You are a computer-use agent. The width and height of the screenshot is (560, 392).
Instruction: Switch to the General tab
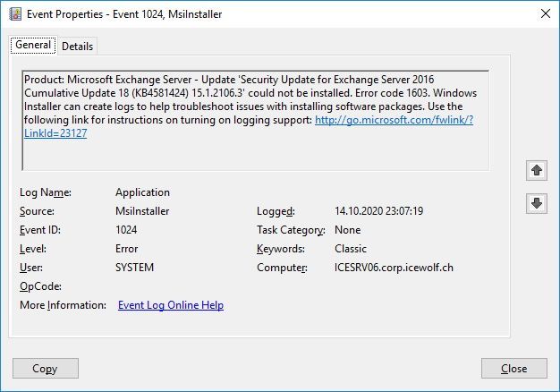33,45
